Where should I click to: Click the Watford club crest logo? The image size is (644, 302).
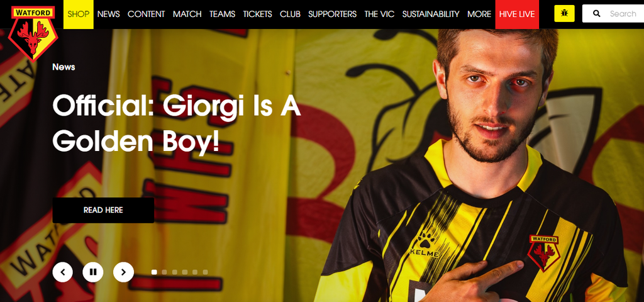[x=33, y=33]
